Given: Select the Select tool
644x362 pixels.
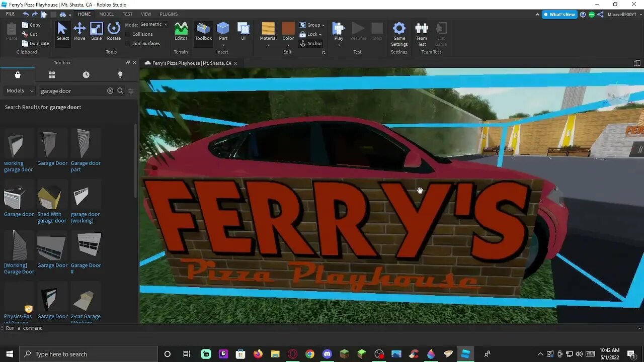Looking at the screenshot, I should coord(62,31).
